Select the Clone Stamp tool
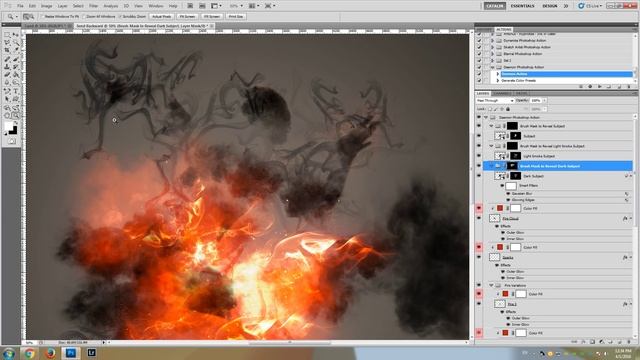The image size is (640, 360). pyautogui.click(x=7, y=67)
